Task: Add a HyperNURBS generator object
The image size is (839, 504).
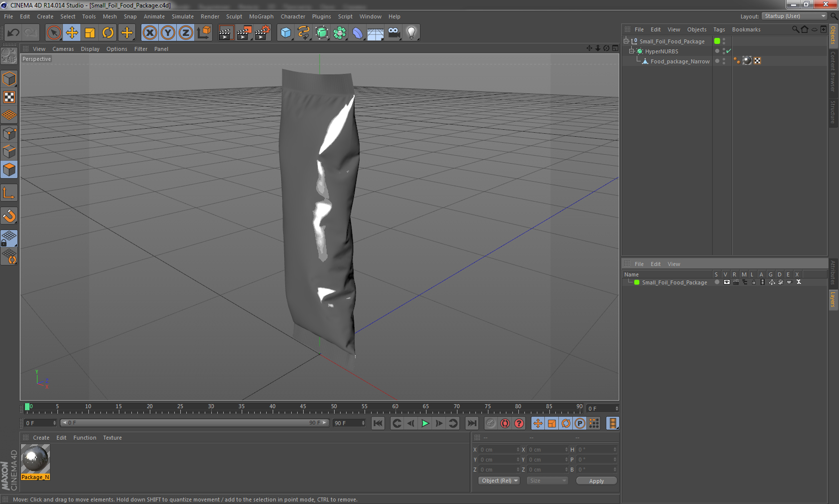Action: tap(322, 33)
